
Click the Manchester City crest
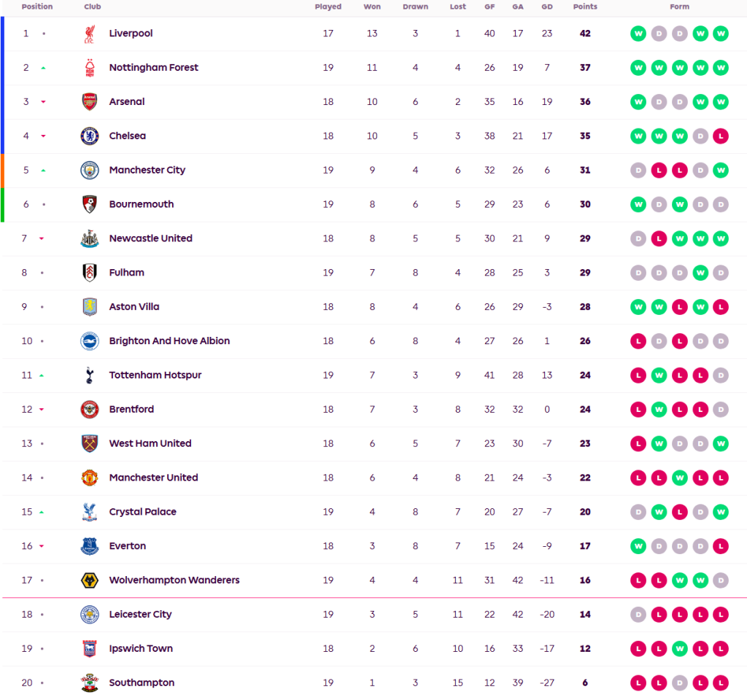[x=89, y=171]
